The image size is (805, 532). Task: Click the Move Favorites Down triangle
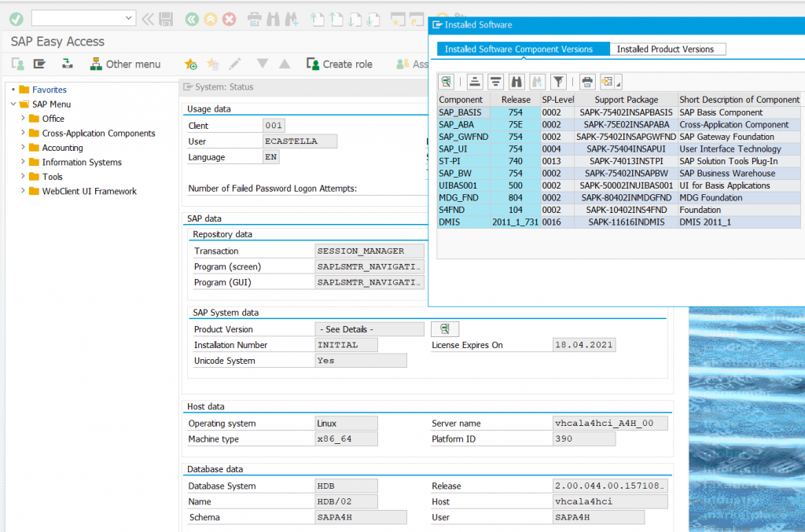tap(263, 64)
